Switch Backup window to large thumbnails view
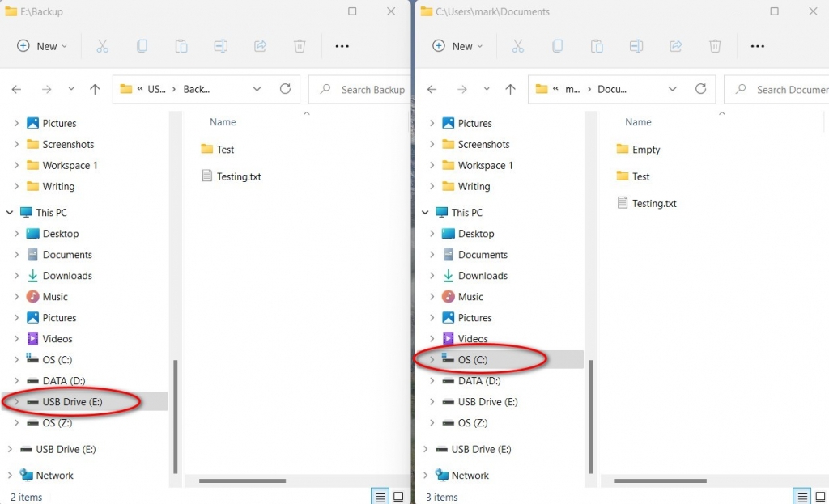The height and width of the screenshot is (504, 829). point(398,496)
